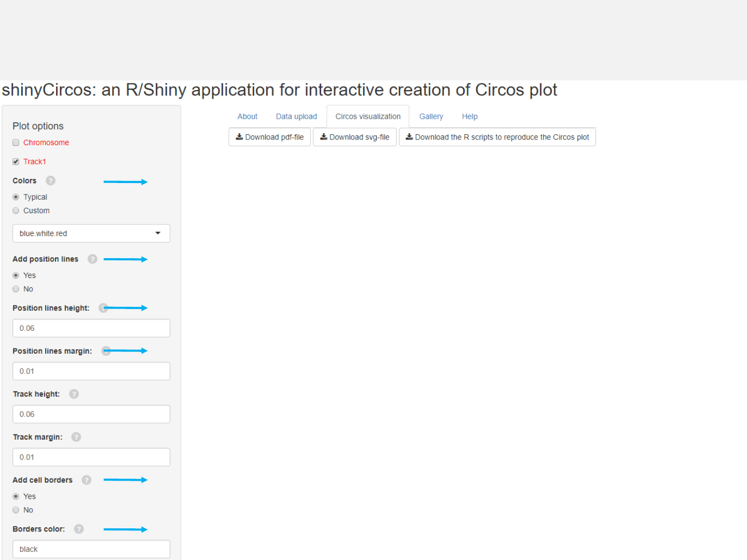Viewport: 747px width, 560px height.
Task: Choose No under Add position lines
Action: point(16,289)
